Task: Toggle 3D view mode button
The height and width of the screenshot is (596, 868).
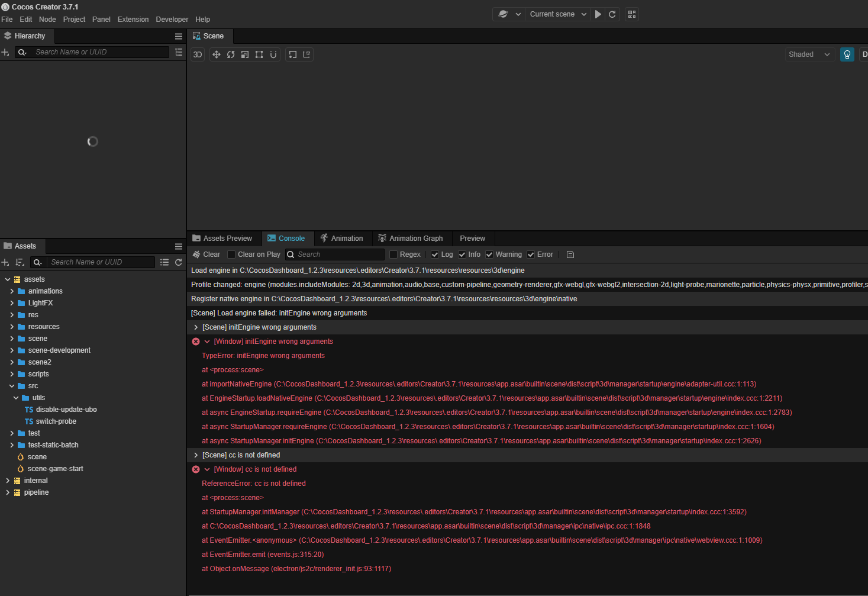Action: coord(198,54)
